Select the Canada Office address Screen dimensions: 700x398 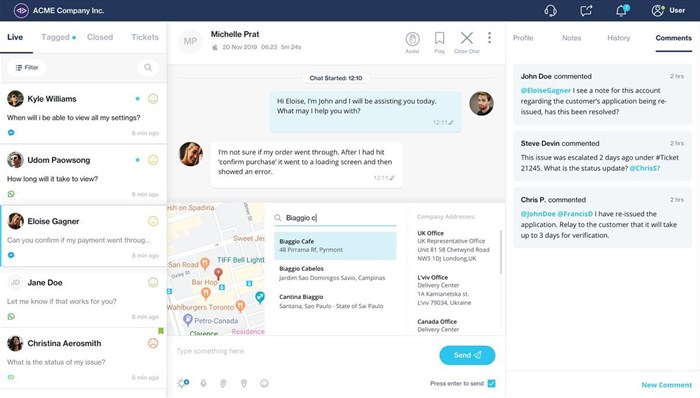click(438, 325)
